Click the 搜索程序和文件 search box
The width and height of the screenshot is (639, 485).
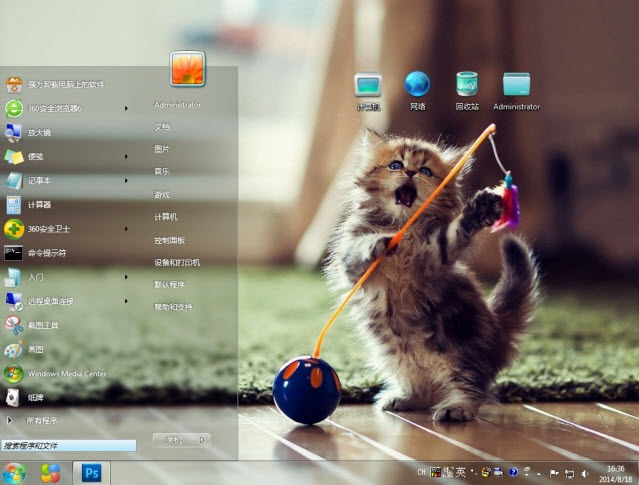[x=68, y=445]
